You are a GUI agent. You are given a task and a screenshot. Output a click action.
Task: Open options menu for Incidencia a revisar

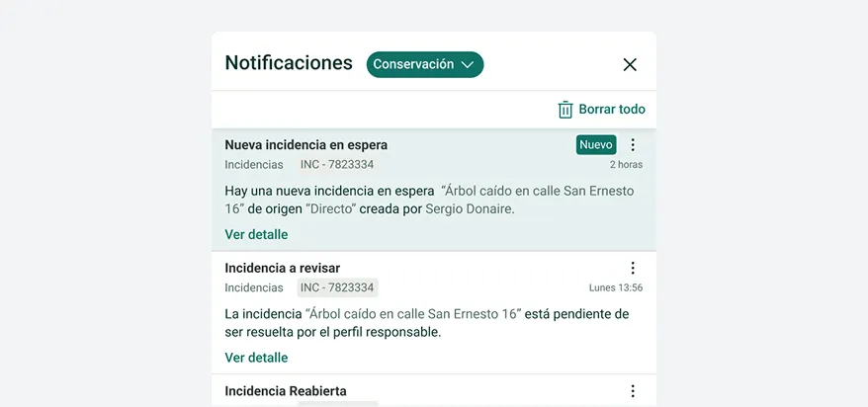[633, 268]
